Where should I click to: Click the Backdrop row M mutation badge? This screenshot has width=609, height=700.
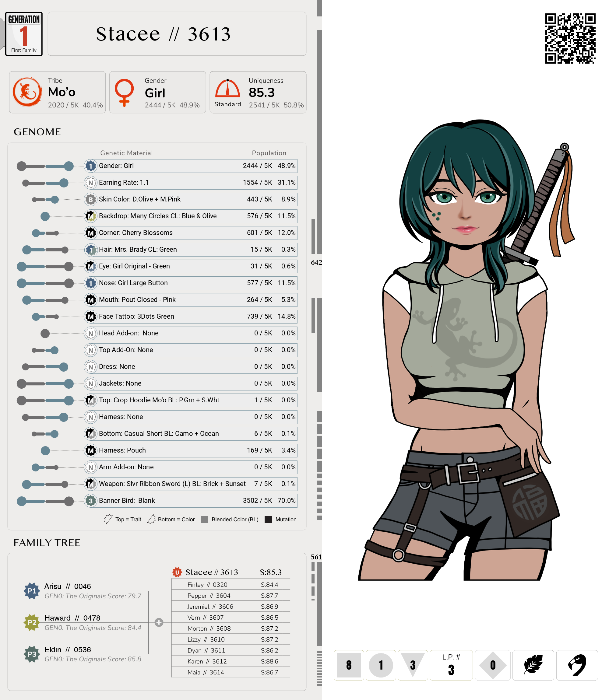pos(91,216)
